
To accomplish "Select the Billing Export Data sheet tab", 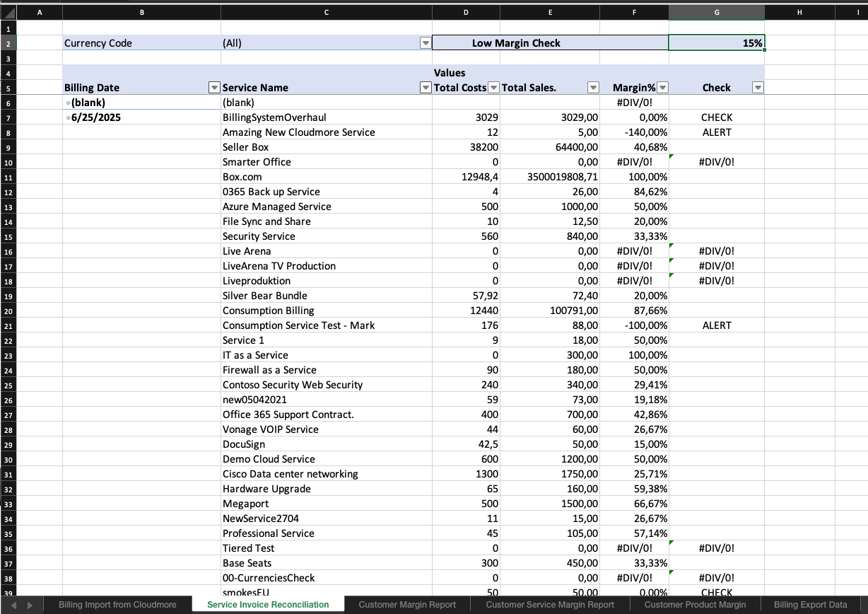I will click(810, 605).
